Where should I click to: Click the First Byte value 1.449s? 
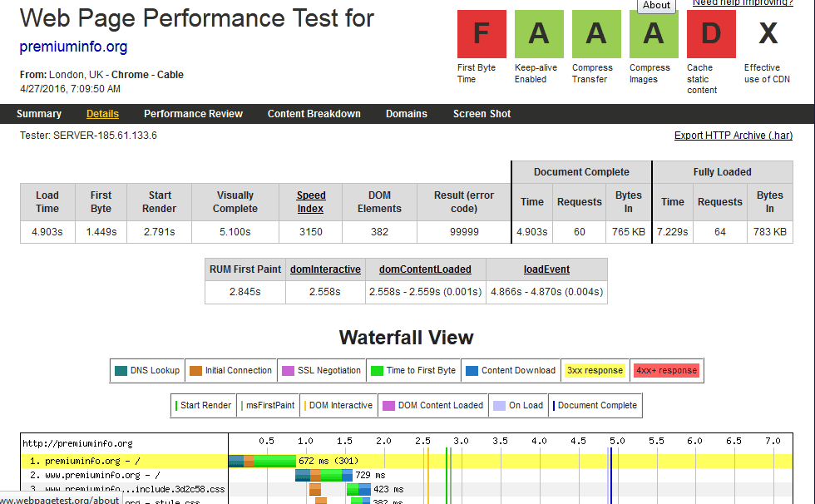(x=101, y=232)
